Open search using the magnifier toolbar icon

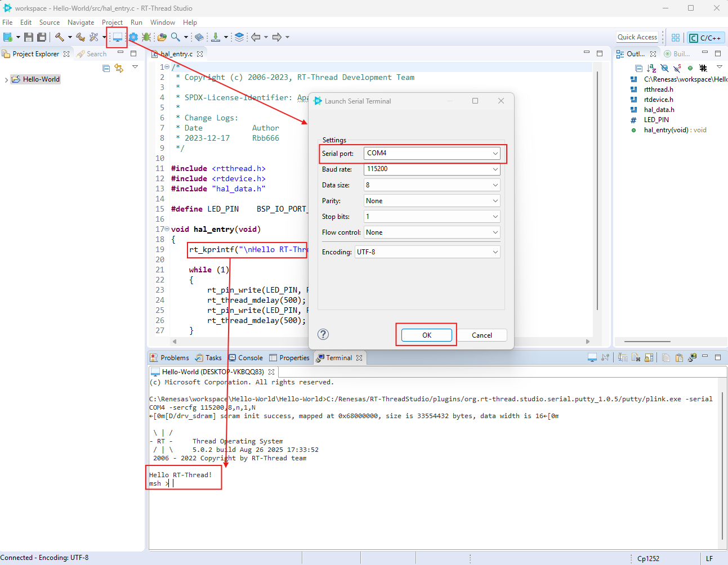(x=175, y=37)
